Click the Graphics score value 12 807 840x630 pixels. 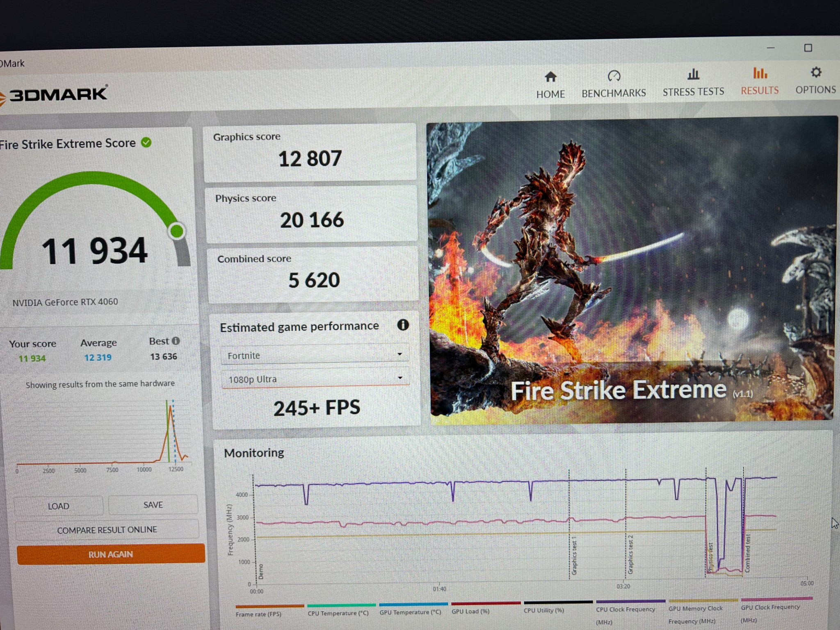[x=310, y=158]
